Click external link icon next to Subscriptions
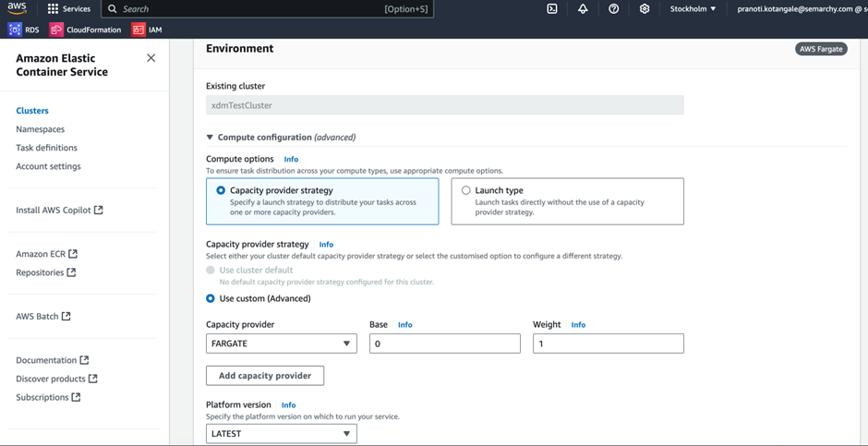 (x=76, y=397)
